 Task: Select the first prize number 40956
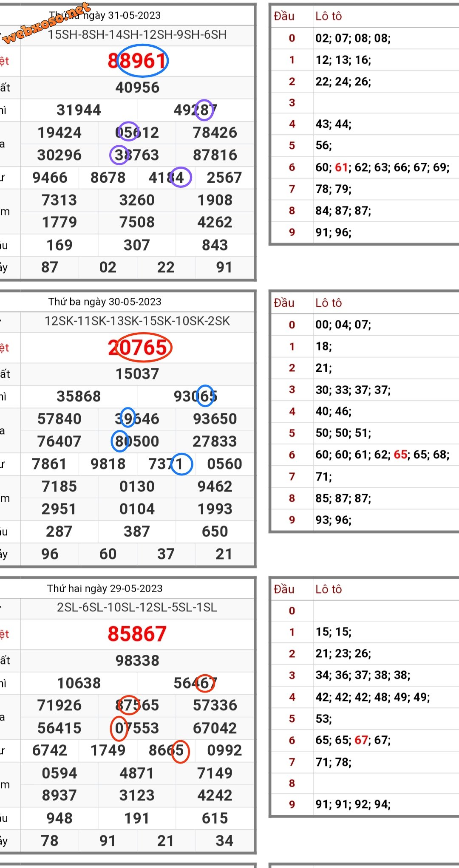[x=137, y=88]
